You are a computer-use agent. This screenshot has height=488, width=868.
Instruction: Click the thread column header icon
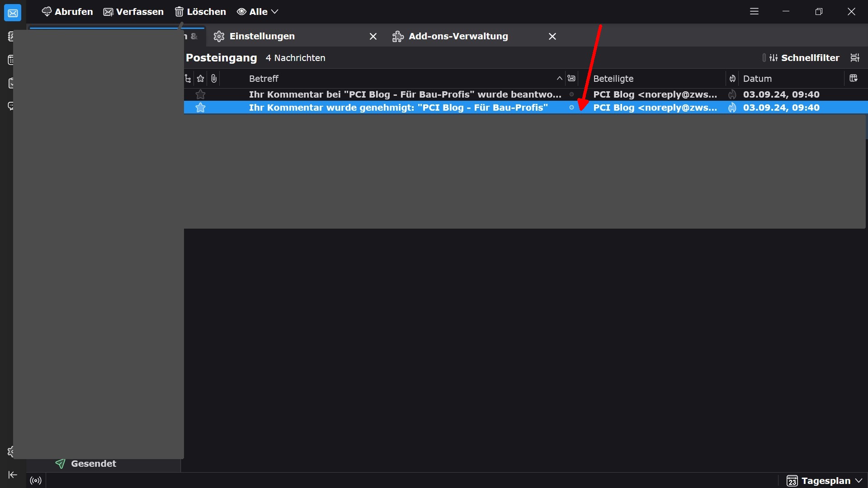click(188, 79)
